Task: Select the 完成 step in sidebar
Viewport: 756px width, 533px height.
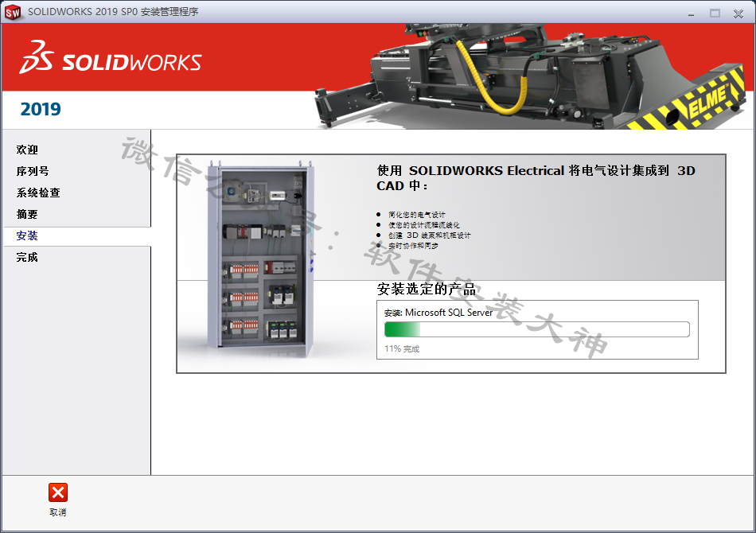Action: pos(27,257)
